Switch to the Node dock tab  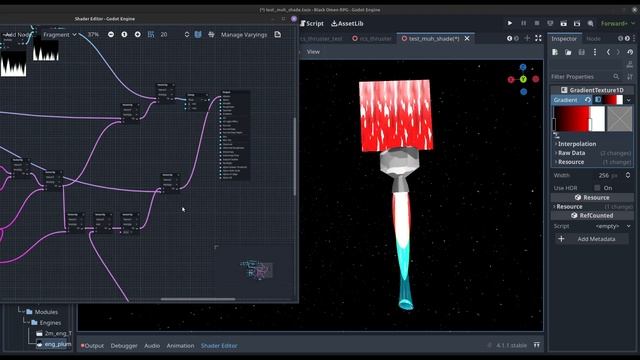(593, 39)
